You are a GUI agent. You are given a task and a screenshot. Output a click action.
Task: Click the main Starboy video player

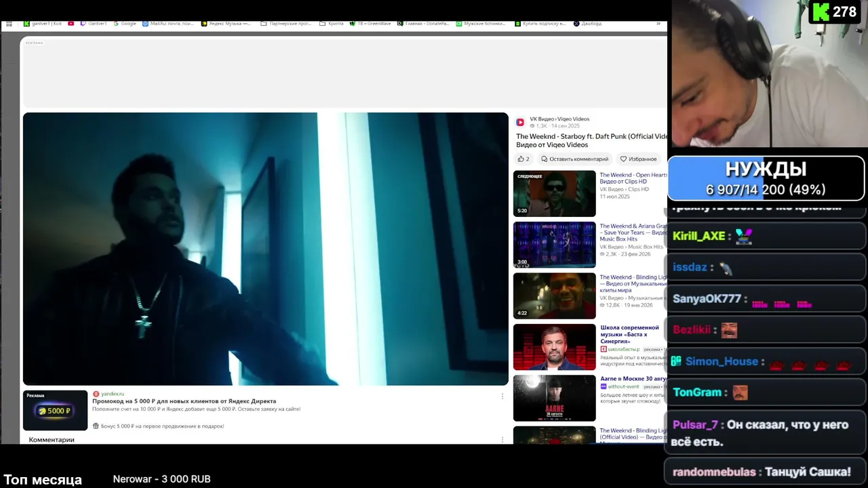pyautogui.click(x=265, y=249)
